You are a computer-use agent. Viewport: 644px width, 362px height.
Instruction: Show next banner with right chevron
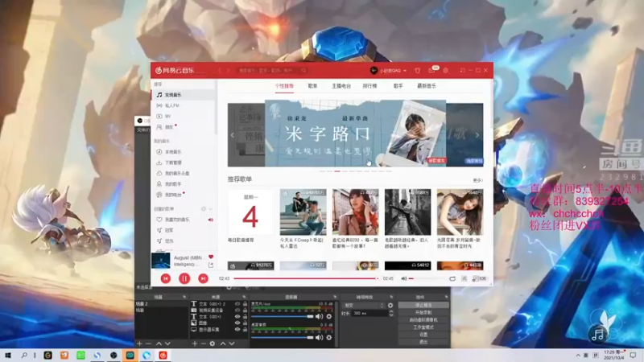477,134
